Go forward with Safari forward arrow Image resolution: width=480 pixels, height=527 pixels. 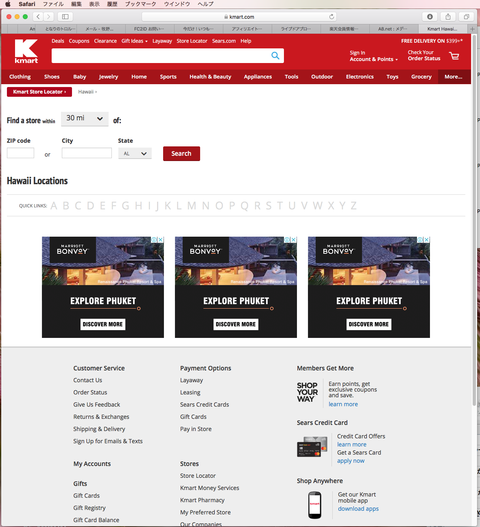pos(48,16)
